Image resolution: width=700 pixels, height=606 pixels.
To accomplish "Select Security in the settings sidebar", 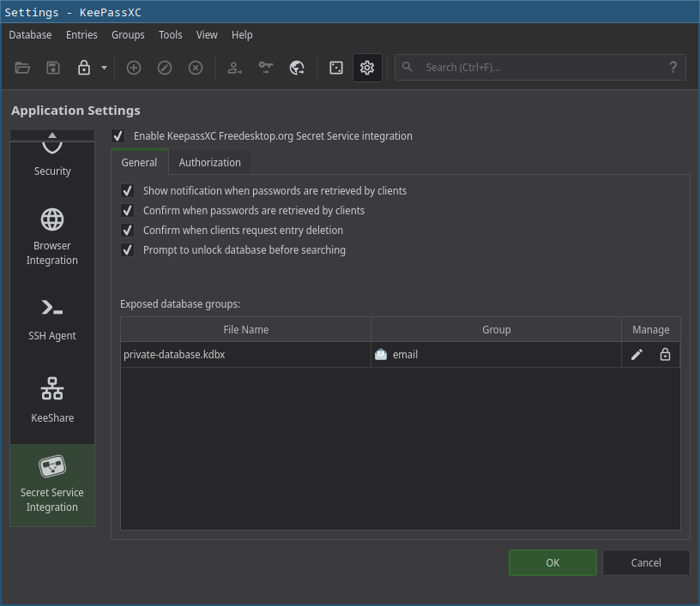I will 52,160.
